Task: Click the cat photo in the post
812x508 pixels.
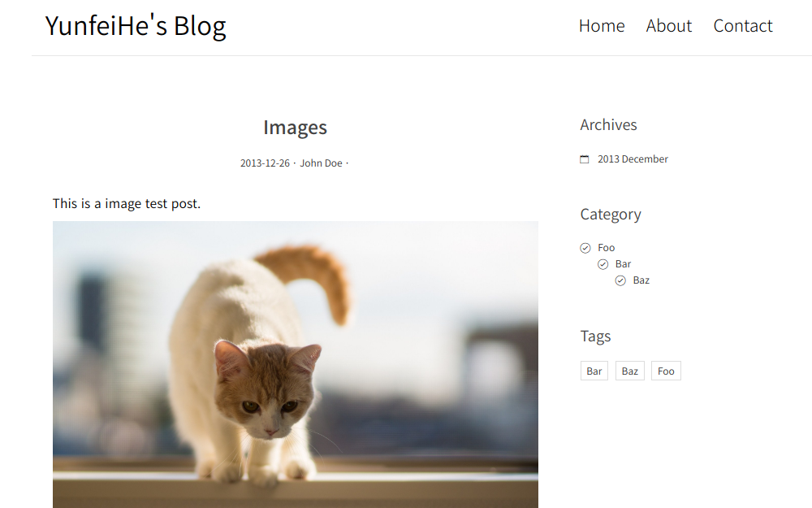Action: (295, 364)
